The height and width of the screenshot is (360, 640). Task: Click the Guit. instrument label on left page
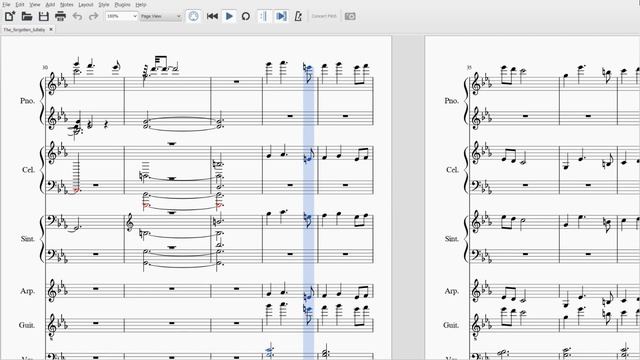[x=27, y=325]
